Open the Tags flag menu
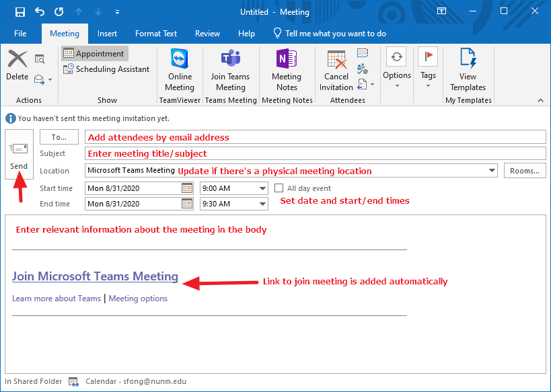This screenshot has height=392, width=551. click(428, 68)
